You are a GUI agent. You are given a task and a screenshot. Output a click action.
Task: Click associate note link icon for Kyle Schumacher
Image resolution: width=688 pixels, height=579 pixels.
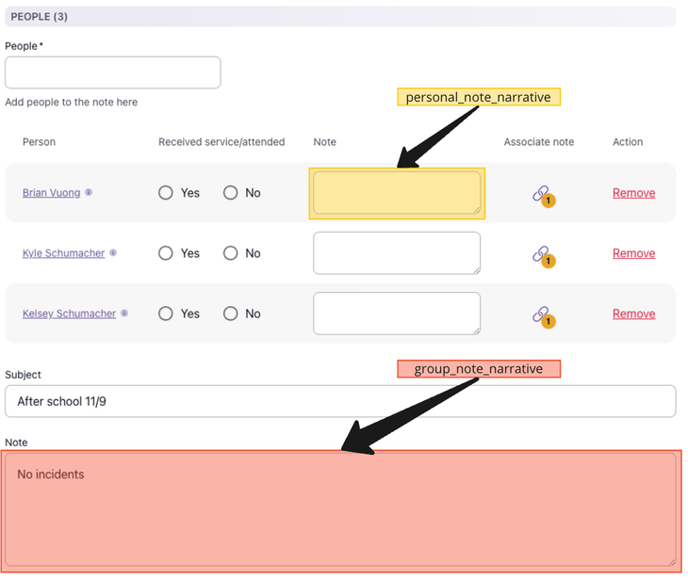(541, 254)
